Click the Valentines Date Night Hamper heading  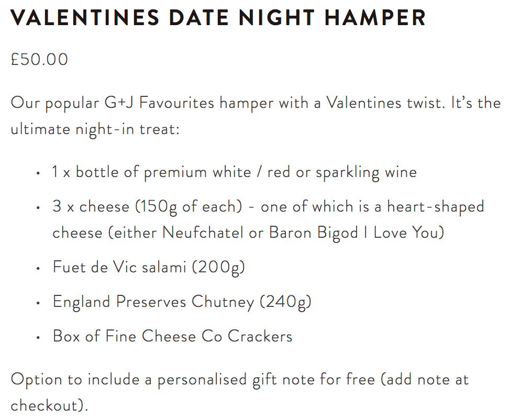pos(218,18)
